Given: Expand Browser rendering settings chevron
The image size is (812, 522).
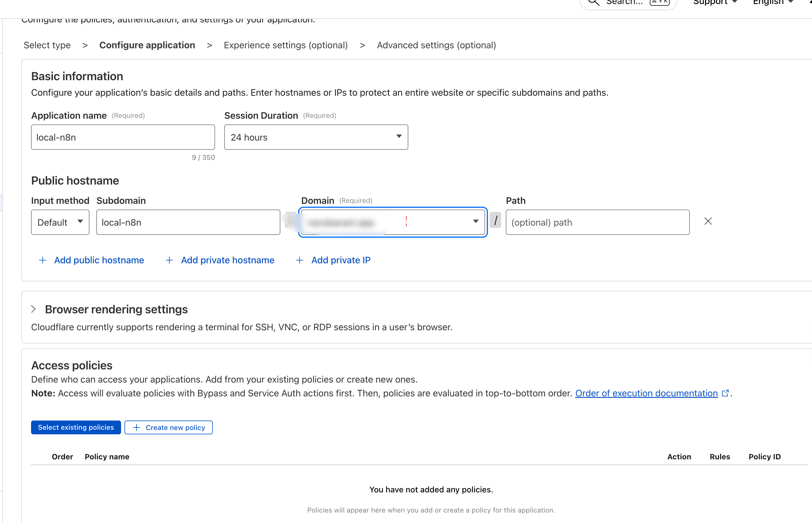Looking at the screenshot, I should (x=34, y=309).
